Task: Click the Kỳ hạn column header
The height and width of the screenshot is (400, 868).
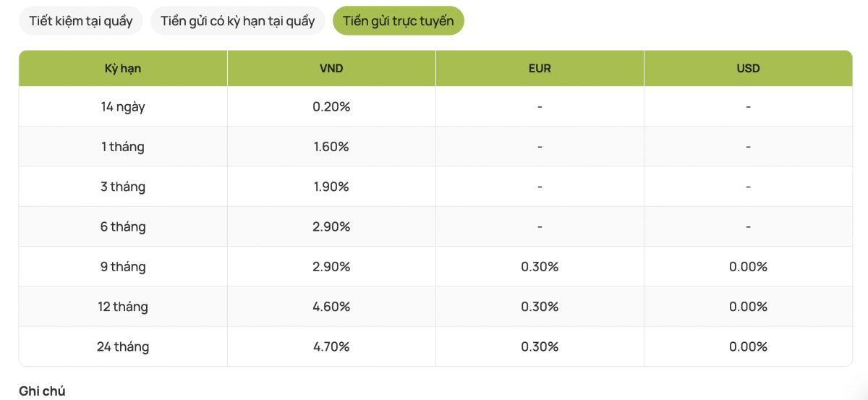Action: 123,68
